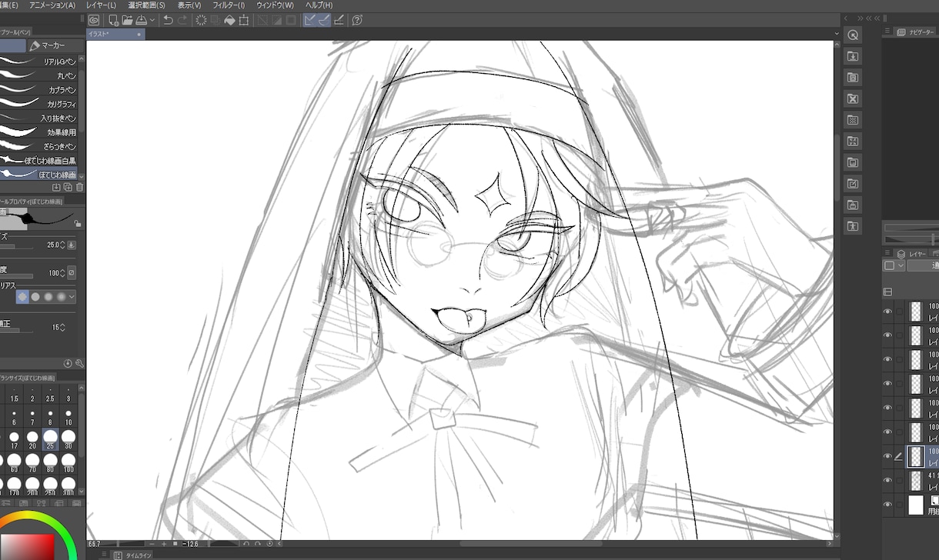The image size is (939, 560).
Task: Toggle the lock icon on brush preview
Action: pyautogui.click(x=78, y=223)
